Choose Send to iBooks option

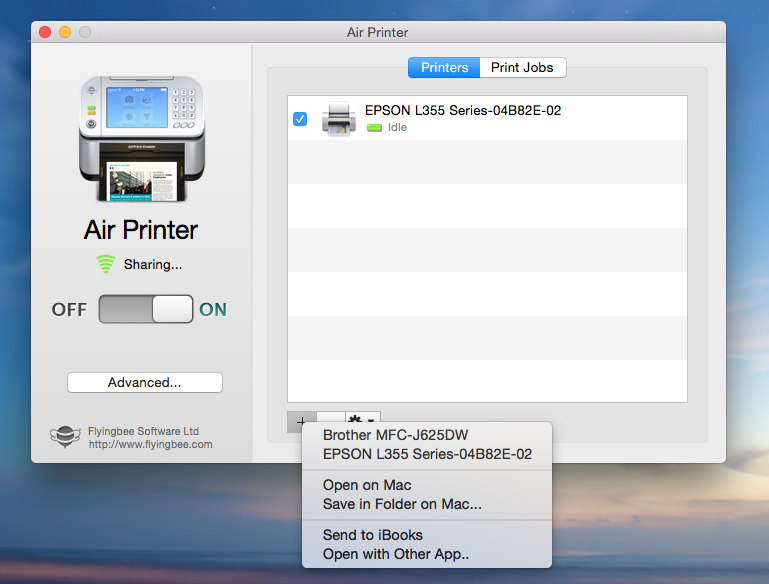427,535
